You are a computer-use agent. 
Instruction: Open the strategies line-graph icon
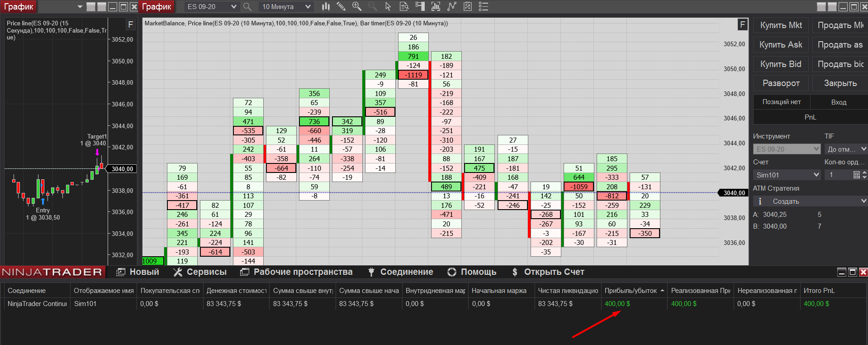tap(451, 6)
